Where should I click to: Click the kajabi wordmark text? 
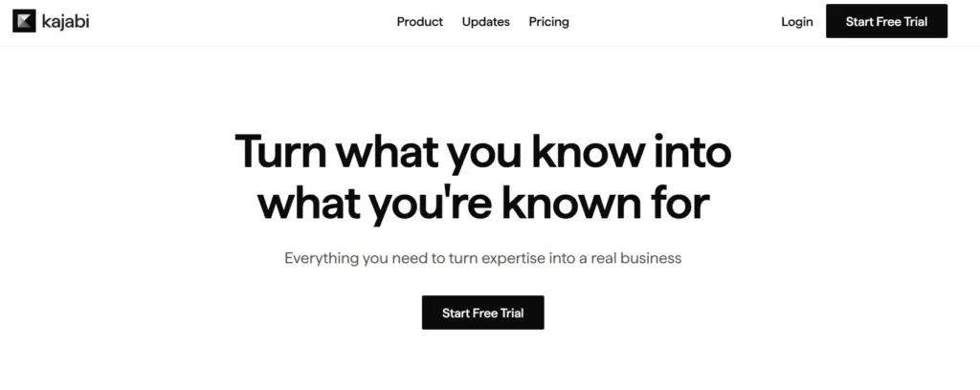(x=66, y=21)
